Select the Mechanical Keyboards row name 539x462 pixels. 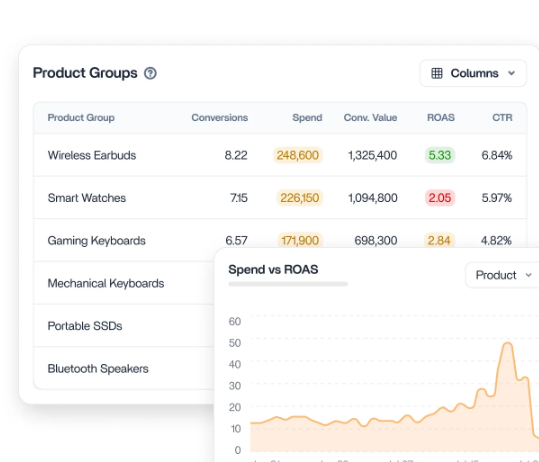(106, 283)
